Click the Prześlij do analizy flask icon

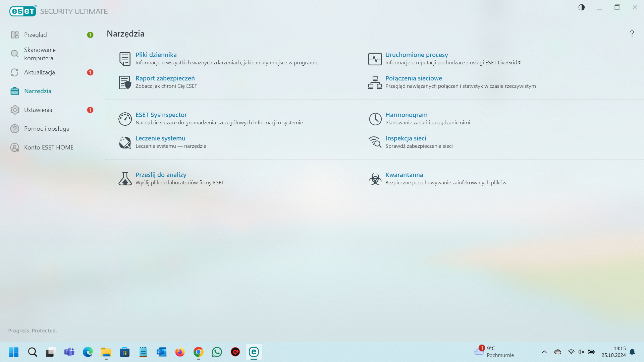[x=125, y=179]
